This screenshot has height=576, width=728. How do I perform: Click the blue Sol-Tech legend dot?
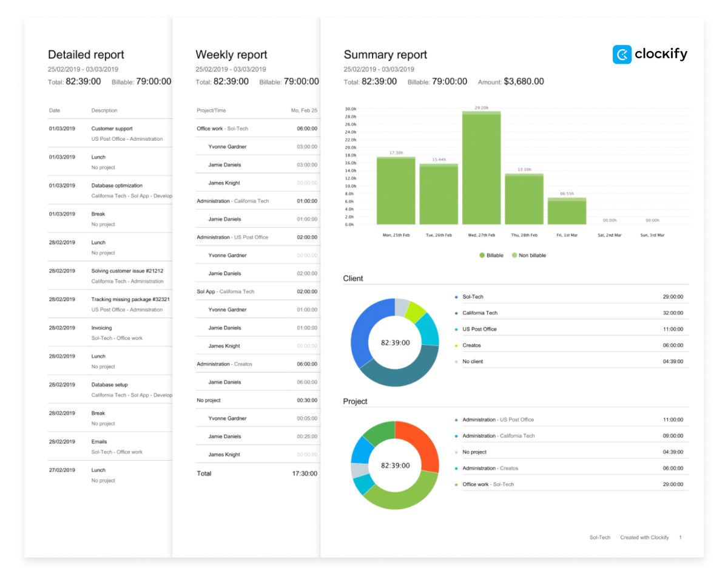pyautogui.click(x=456, y=297)
